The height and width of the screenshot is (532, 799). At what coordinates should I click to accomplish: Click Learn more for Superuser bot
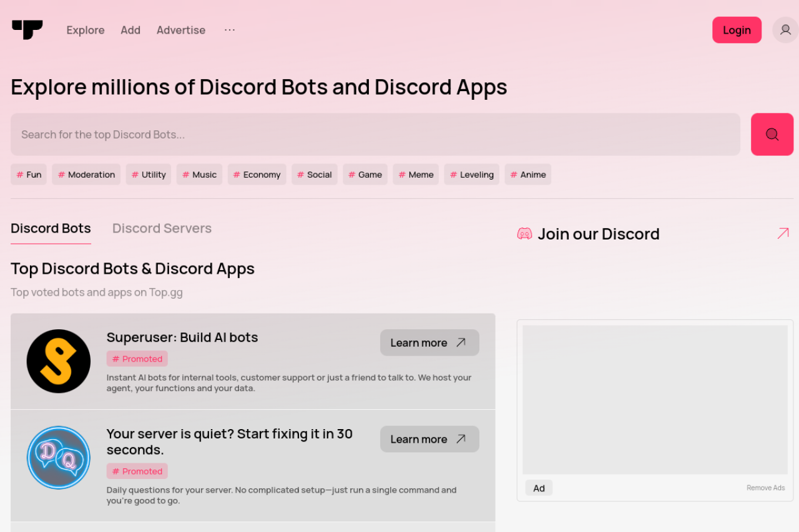[429, 342]
